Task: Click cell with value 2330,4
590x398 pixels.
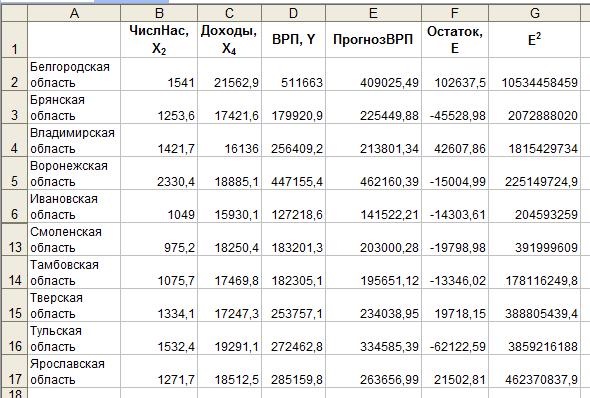Action: (159, 173)
